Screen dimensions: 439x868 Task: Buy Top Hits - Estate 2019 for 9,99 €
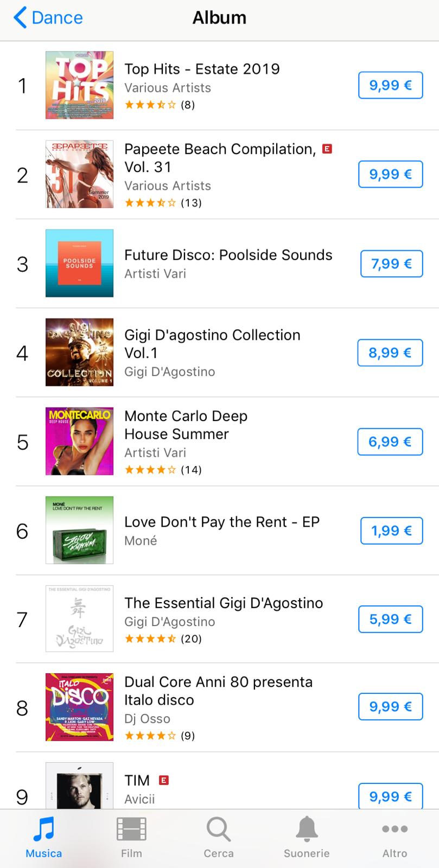click(x=390, y=85)
